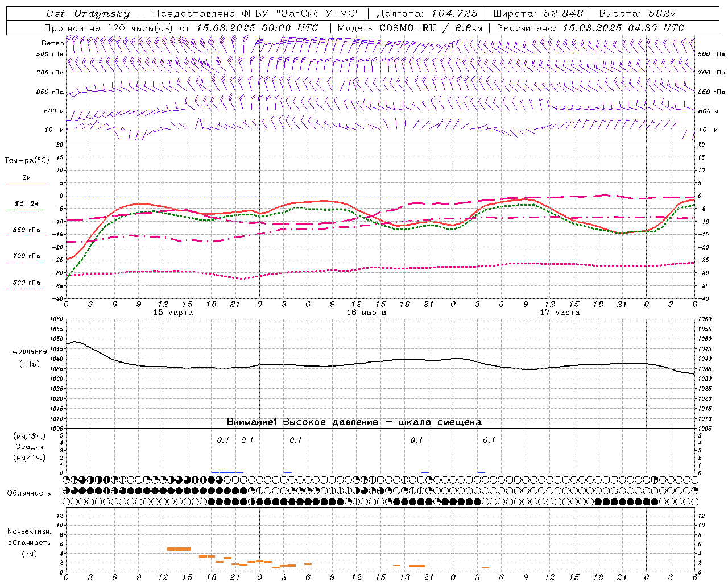Screen dimensions: 728x582
Task: Click the "Давление" pressure panel label
Action: (30, 351)
